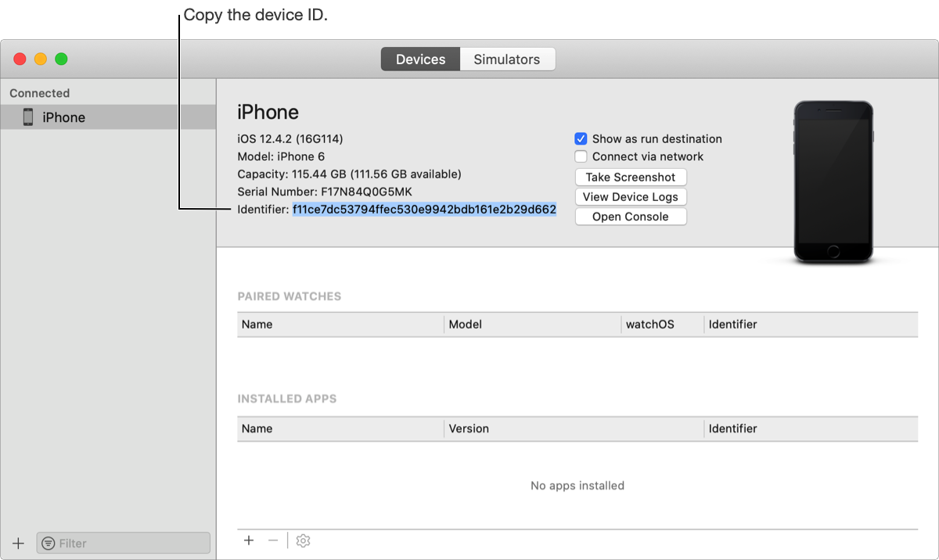Add an installed app with plus icon
This screenshot has height=560, width=939.
pos(249,540)
